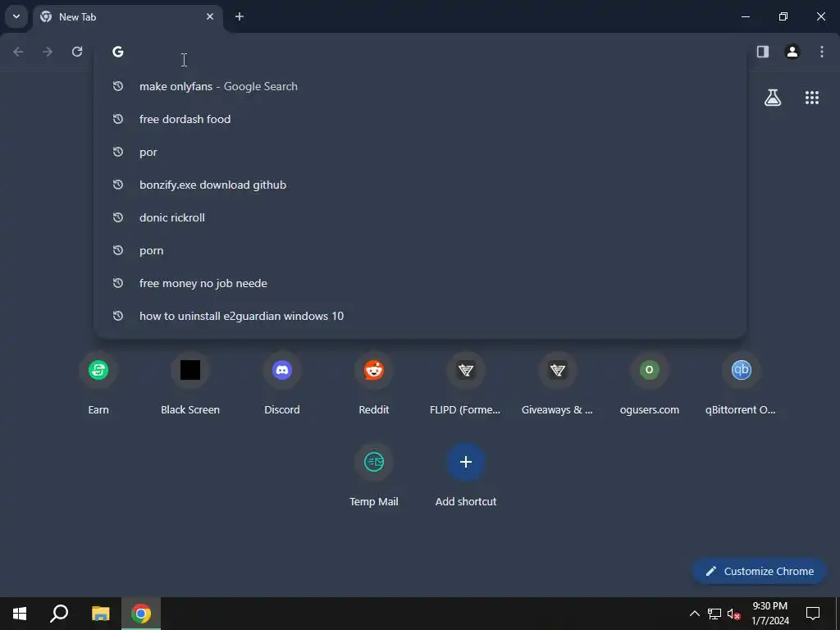Click the muted volume tray icon
Screen dimensions: 840x630
733,614
